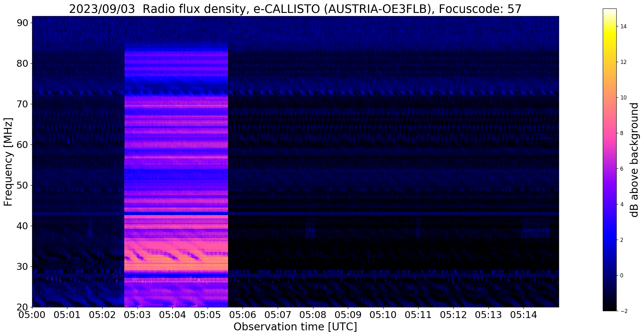Click the "dB above background" colorbar label

tap(634, 160)
